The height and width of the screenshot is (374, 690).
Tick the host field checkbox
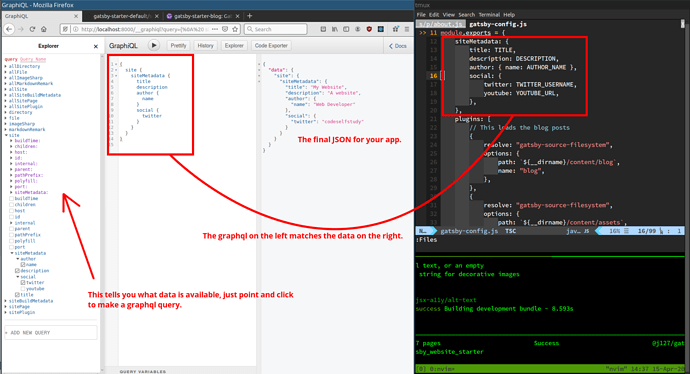12,211
